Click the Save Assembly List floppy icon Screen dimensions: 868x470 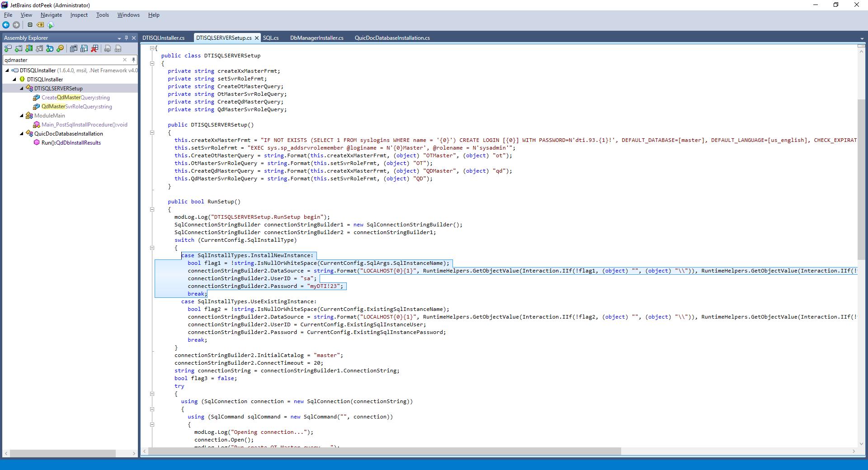point(84,48)
